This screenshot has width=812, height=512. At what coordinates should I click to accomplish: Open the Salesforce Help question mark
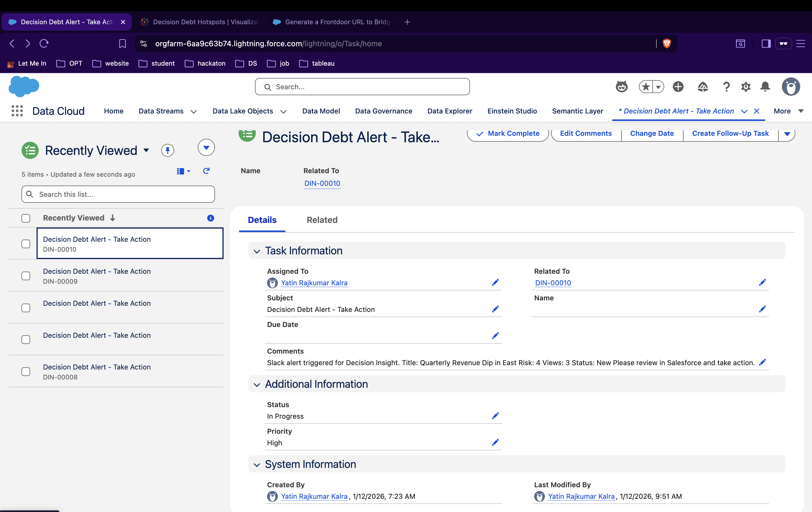coord(726,87)
